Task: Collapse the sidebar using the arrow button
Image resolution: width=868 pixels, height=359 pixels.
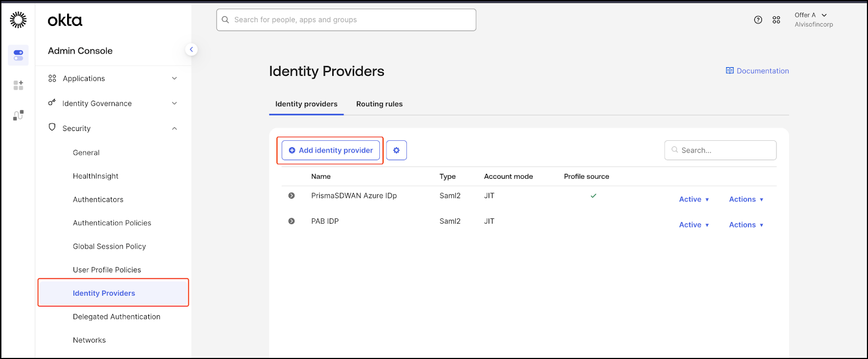Action: [x=191, y=49]
